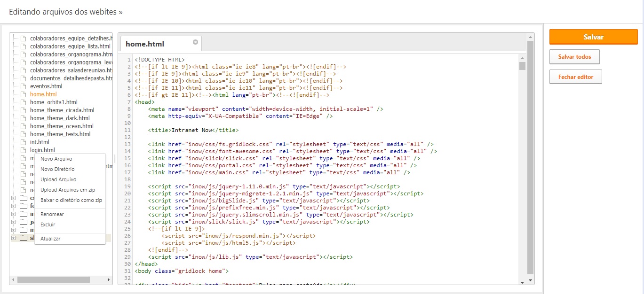Open home_theme_ocean.html in the tree
Image resolution: width=644 pixels, height=294 pixels.
[x=62, y=126]
